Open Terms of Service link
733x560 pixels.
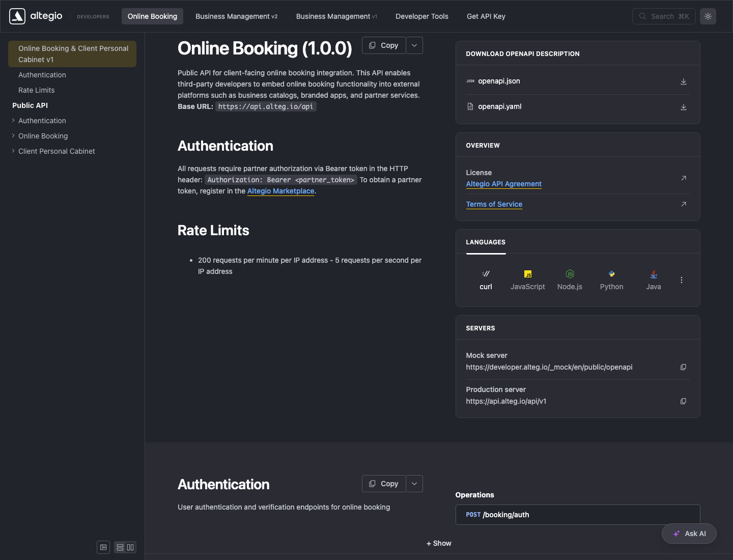tap(494, 204)
